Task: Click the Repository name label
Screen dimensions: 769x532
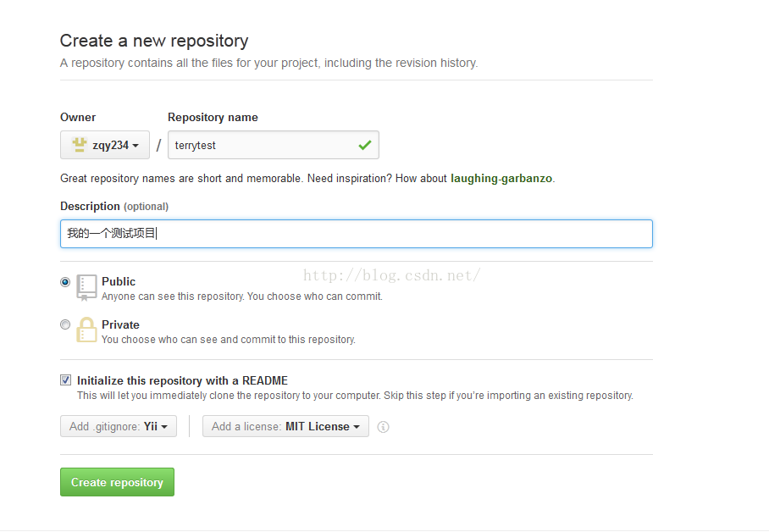Action: [213, 117]
